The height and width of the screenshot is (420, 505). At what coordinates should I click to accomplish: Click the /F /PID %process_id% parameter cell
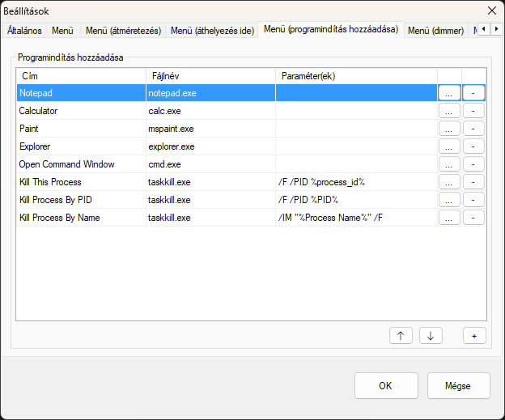click(356, 182)
